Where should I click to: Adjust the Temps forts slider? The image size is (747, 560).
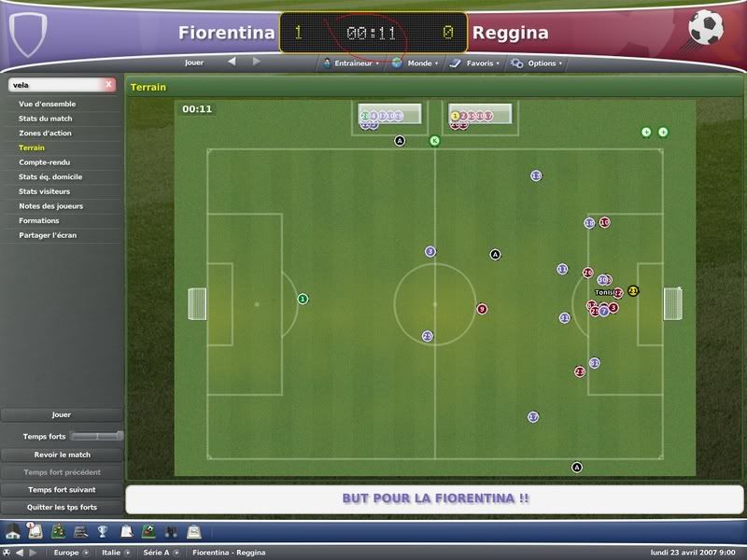(97, 436)
